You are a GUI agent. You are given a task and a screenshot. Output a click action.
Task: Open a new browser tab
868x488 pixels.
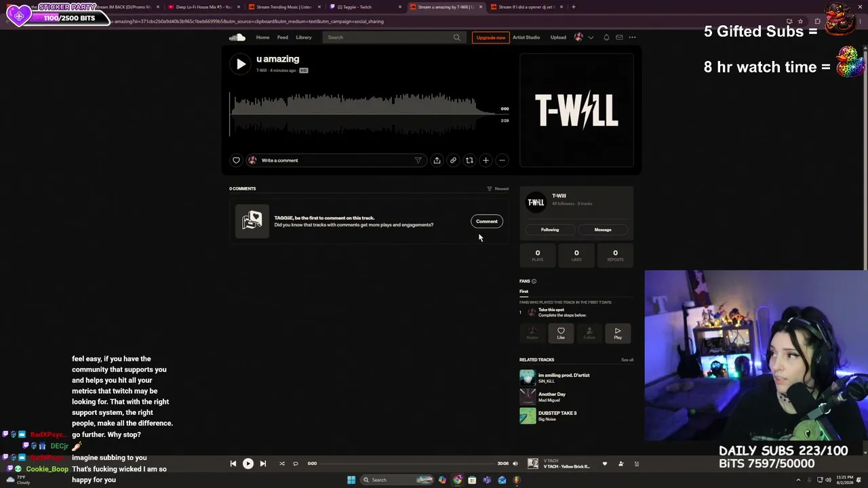[x=574, y=7]
